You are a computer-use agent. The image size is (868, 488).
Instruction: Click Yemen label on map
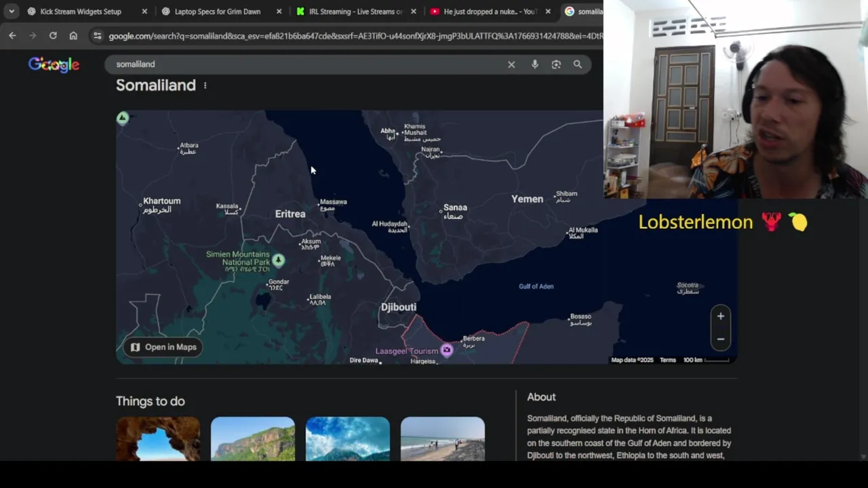(x=527, y=199)
